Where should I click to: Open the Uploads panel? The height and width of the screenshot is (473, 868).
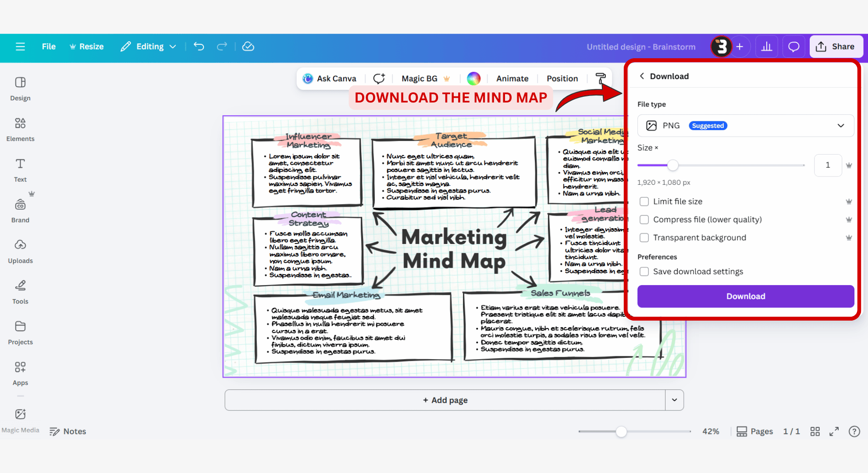coord(20,251)
